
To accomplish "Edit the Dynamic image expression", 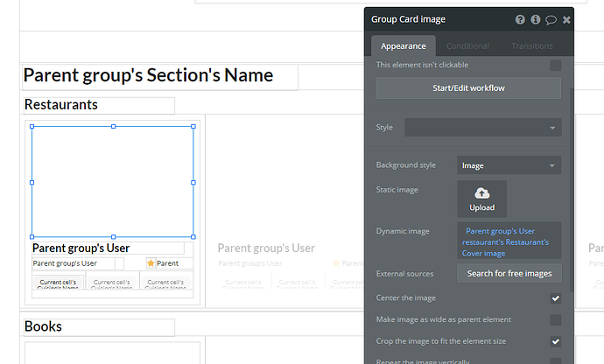I will 509,241.
